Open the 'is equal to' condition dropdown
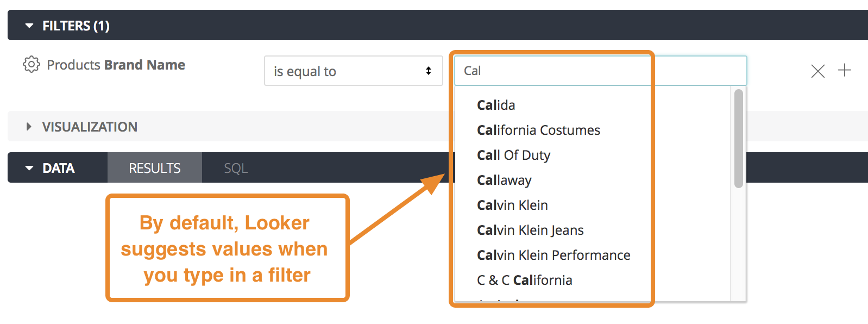Viewport: 868px width, 324px height. 353,71
